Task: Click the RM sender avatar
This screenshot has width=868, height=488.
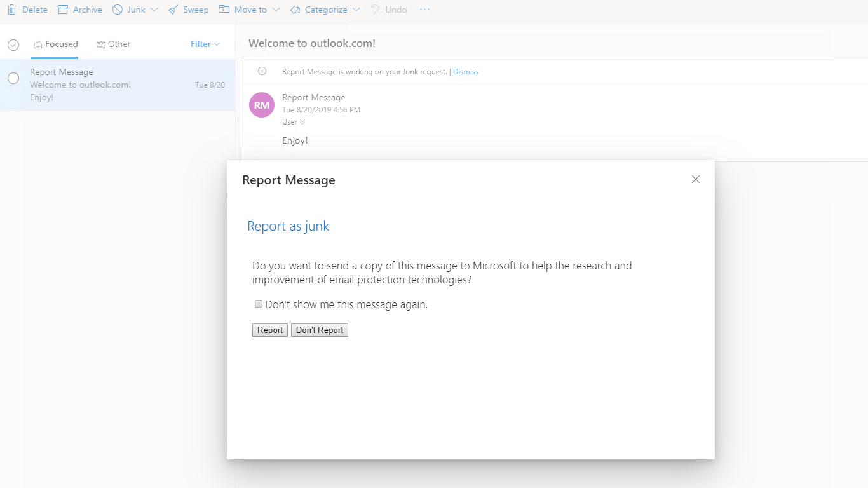Action: pos(262,105)
